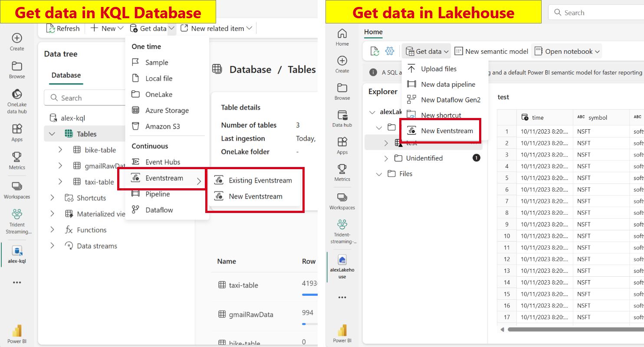This screenshot has height=347, width=644.
Task: Open the New dropdown in the KQL toolbar
Action: (107, 28)
